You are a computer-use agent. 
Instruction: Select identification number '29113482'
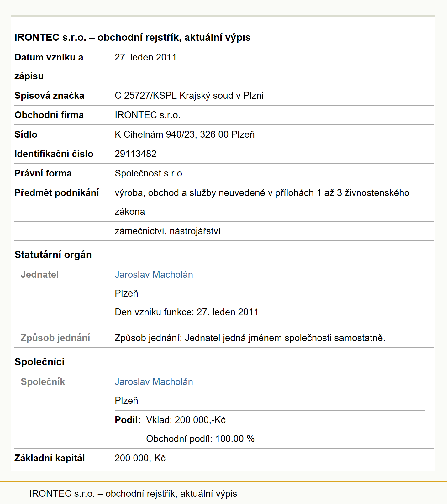(135, 154)
